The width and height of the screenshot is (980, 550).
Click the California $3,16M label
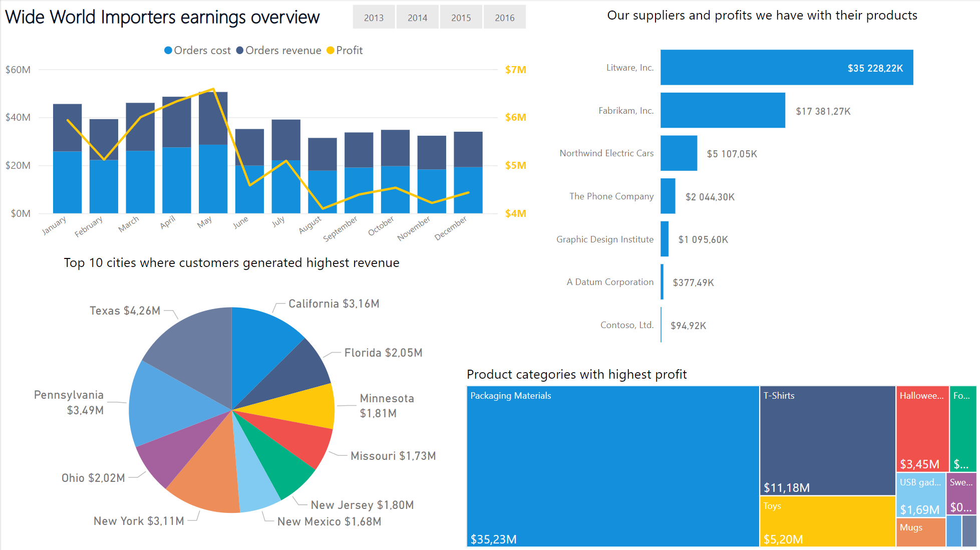coord(334,304)
